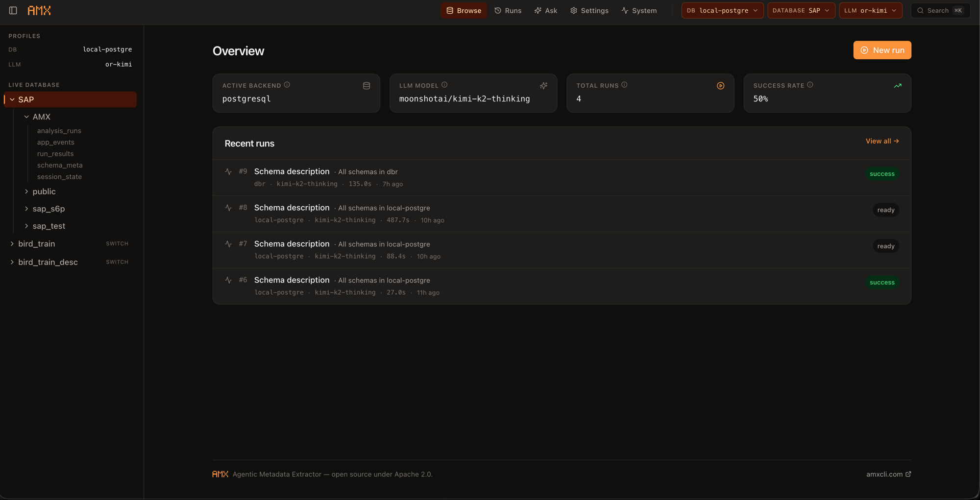Open run #8 Schema description
Viewport: 980px width, 500px height.
[x=562, y=214]
